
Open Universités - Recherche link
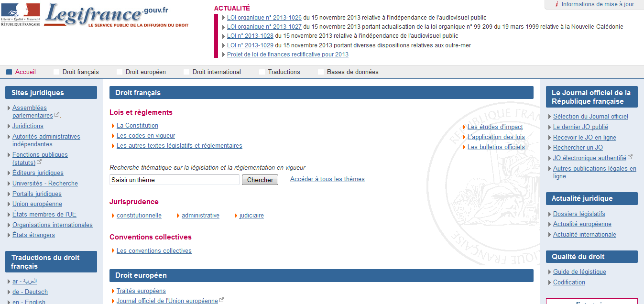(x=45, y=184)
